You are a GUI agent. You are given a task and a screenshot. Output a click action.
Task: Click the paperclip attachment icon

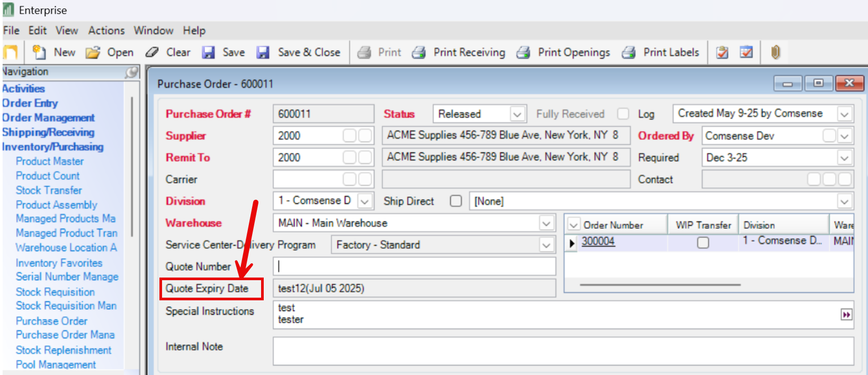point(775,52)
